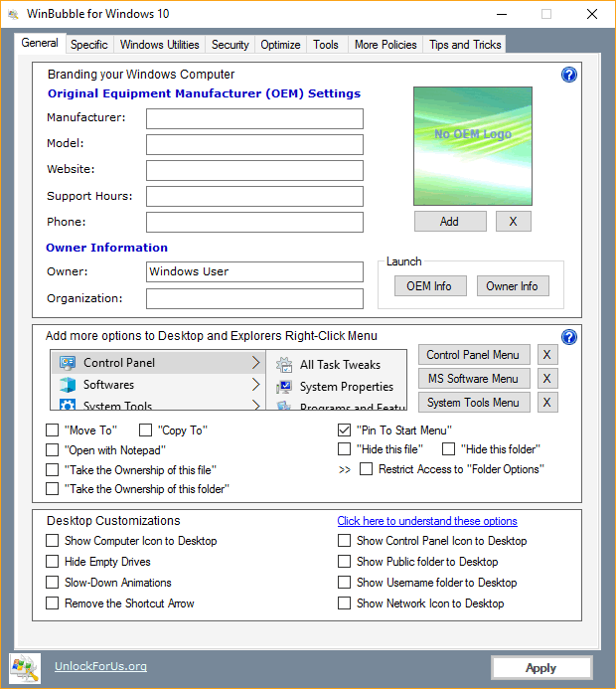The width and height of the screenshot is (616, 689).
Task: Check Show Public folder to Desktop
Action: tap(344, 561)
